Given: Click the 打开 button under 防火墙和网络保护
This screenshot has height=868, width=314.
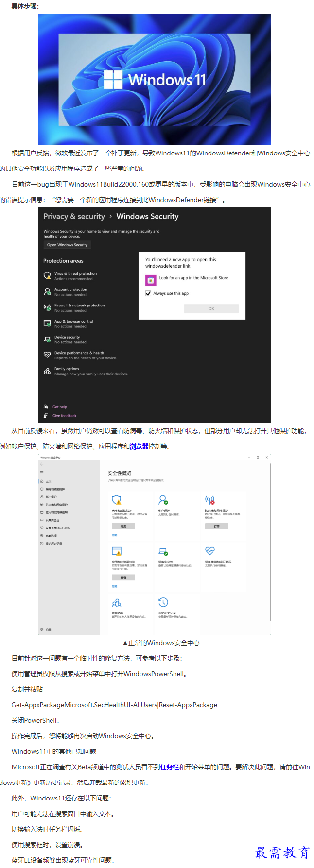Looking at the screenshot, I should pyautogui.click(x=217, y=526).
